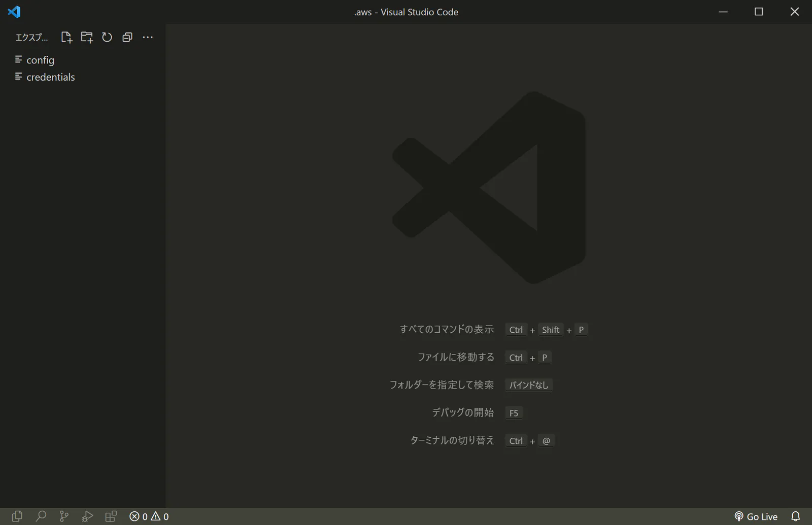Open the Source Control branch icon
This screenshot has width=812, height=525.
click(x=64, y=516)
